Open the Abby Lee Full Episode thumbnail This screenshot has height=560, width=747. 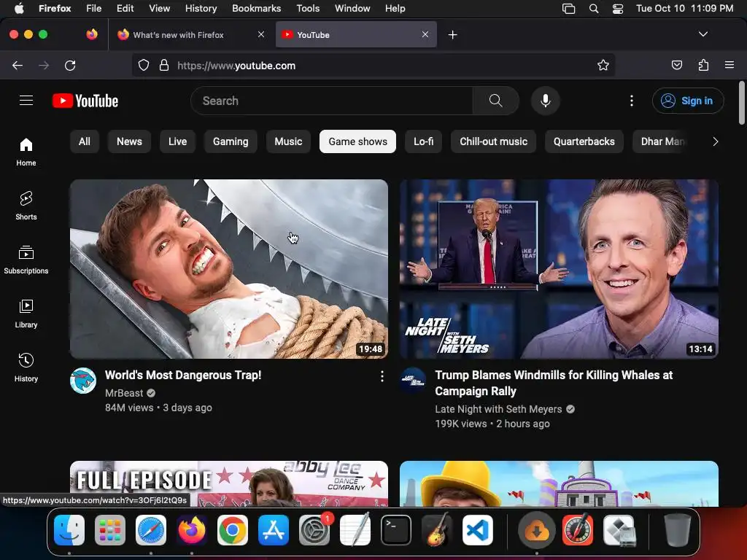(x=229, y=483)
